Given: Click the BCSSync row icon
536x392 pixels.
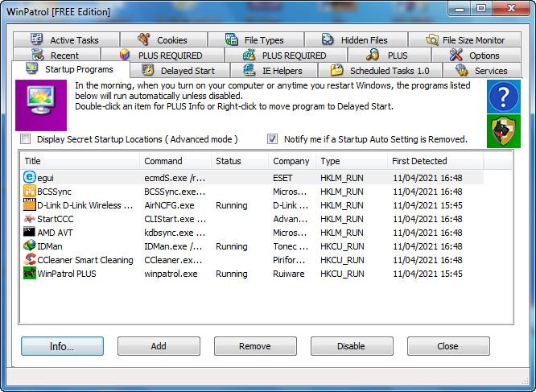Looking at the screenshot, I should click(30, 191).
